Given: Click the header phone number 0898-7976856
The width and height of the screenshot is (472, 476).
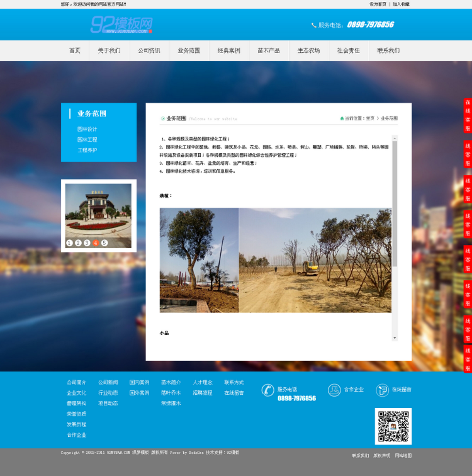Looking at the screenshot, I should coord(371,25).
